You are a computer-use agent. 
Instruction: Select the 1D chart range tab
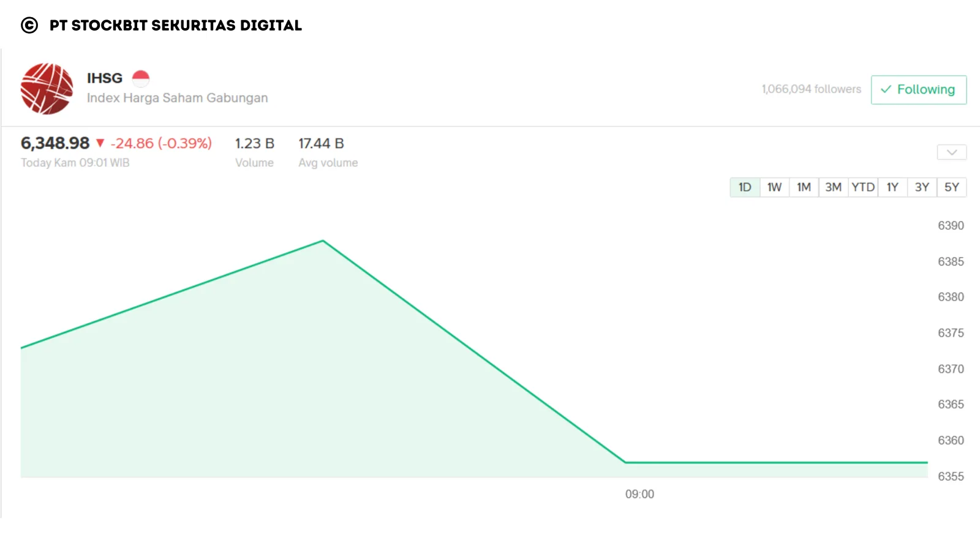coord(745,187)
